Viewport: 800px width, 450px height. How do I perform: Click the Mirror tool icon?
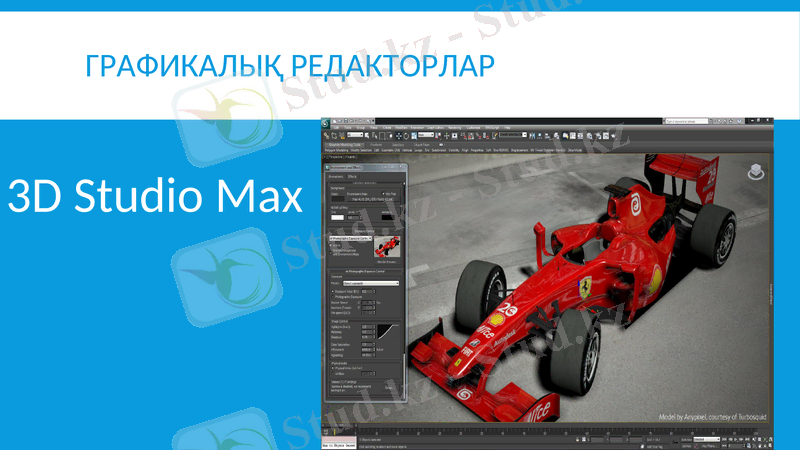532,136
